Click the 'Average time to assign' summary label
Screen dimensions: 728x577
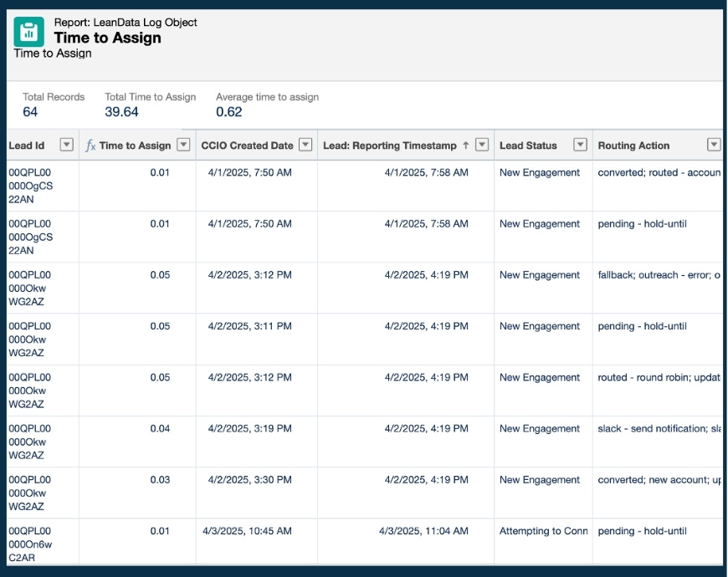[x=268, y=97]
